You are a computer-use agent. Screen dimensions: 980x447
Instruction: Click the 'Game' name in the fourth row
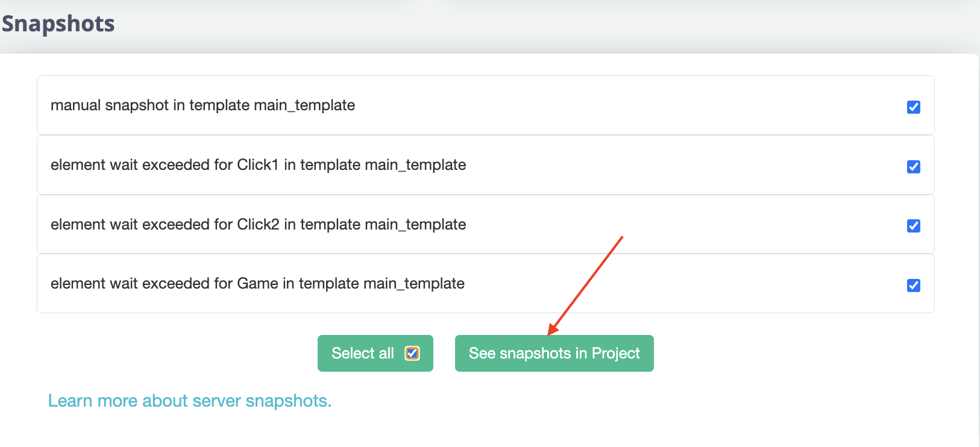pos(257,284)
